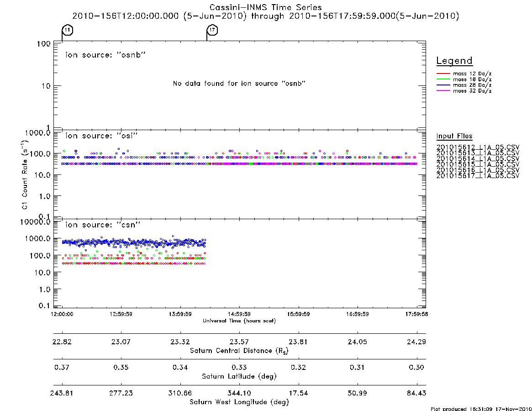Screen dimensions: 532x411
Task: Click the 13:59:59 time tick label
Action: 180,314
